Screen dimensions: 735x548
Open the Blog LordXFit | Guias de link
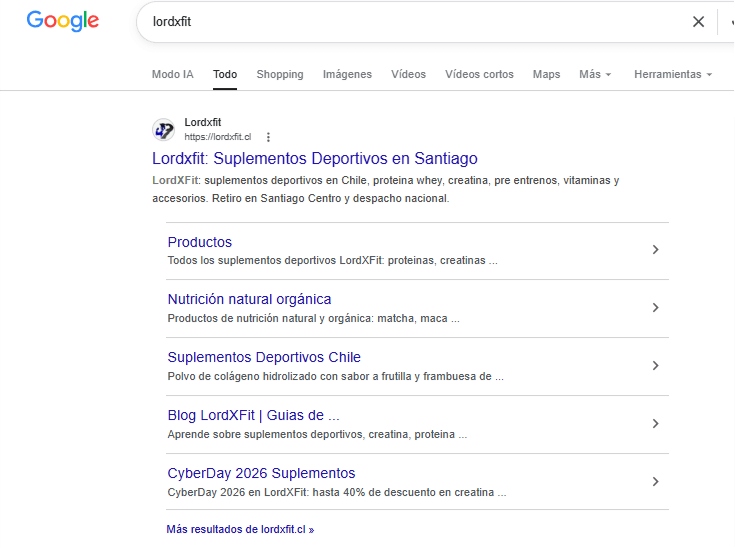click(x=253, y=415)
